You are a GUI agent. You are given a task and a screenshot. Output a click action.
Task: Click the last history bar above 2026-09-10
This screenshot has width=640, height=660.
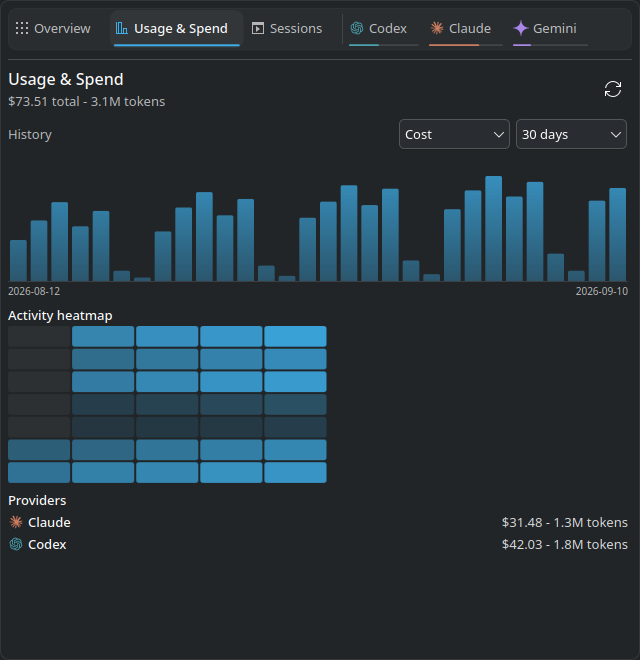coord(617,234)
